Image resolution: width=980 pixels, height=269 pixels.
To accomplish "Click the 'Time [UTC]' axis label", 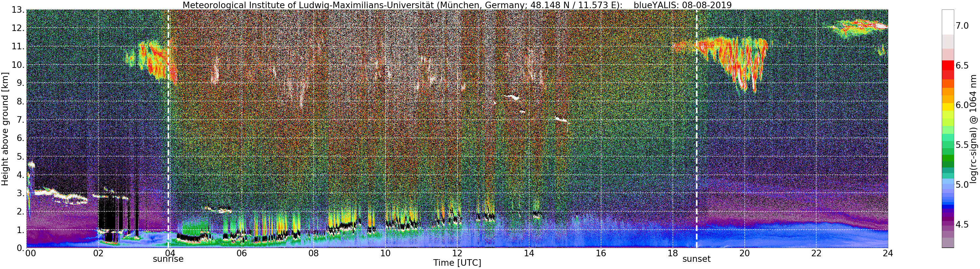I will [x=457, y=263].
